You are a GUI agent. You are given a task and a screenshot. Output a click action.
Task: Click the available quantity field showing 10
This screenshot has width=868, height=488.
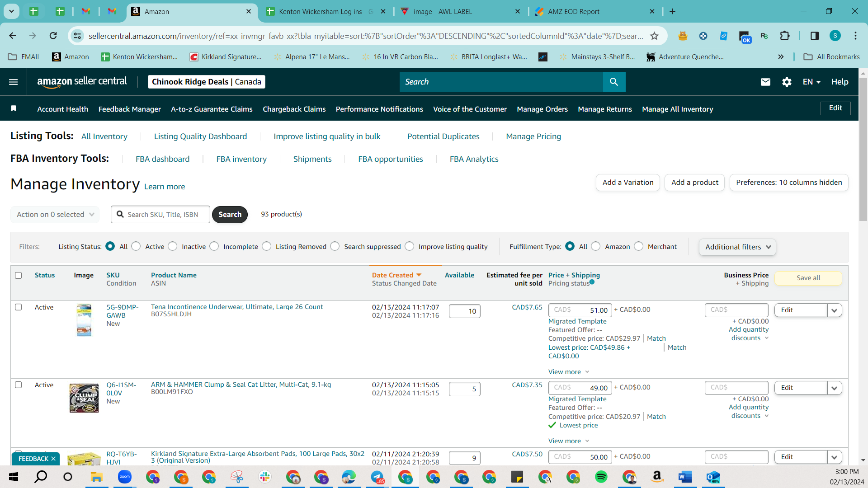click(x=465, y=311)
